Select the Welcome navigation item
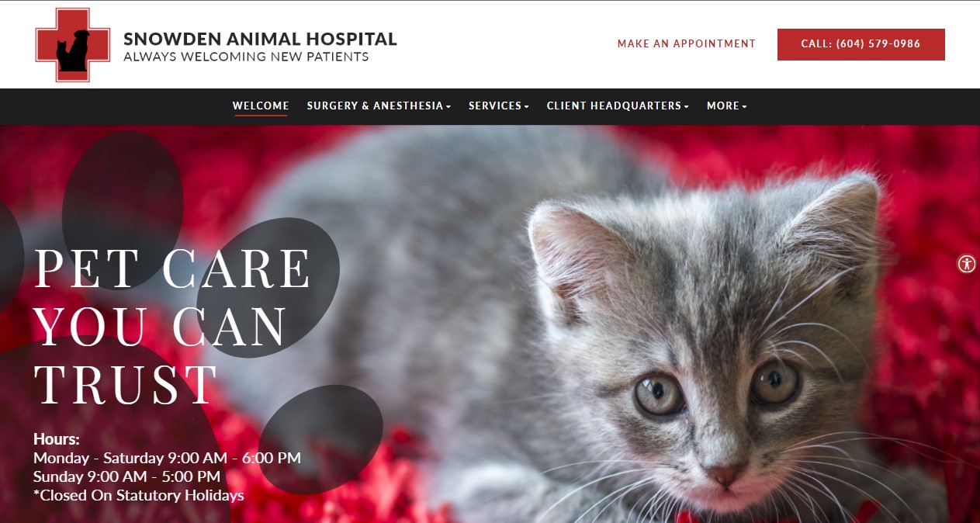This screenshot has height=523, width=980. tap(261, 106)
